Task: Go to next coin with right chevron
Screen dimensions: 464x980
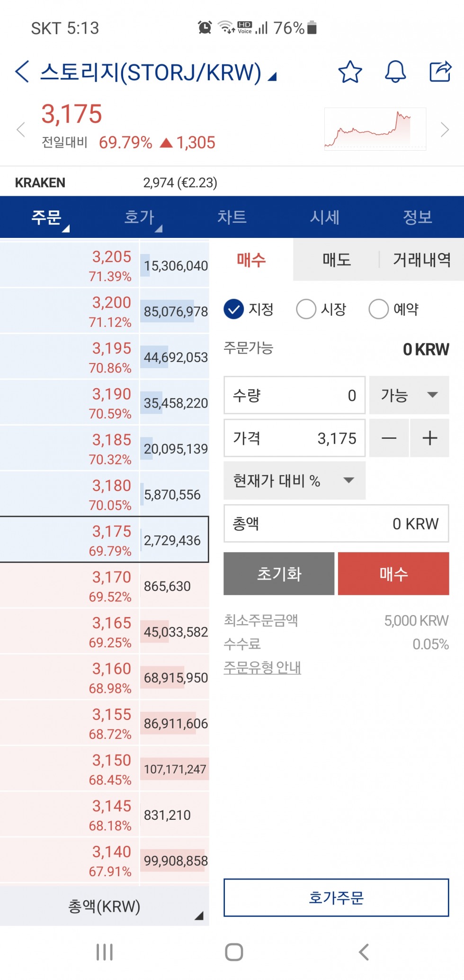Action: (x=445, y=129)
